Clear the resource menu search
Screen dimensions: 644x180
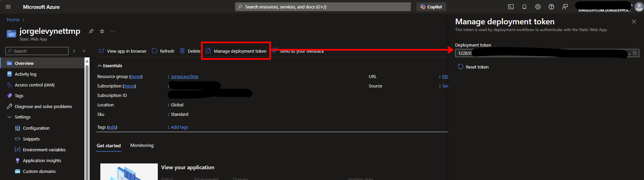74,51
